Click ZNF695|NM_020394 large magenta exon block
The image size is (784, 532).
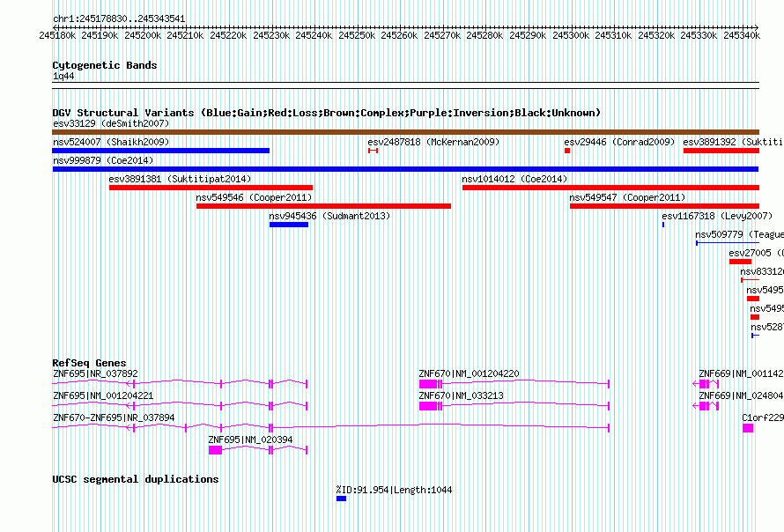coord(216,450)
